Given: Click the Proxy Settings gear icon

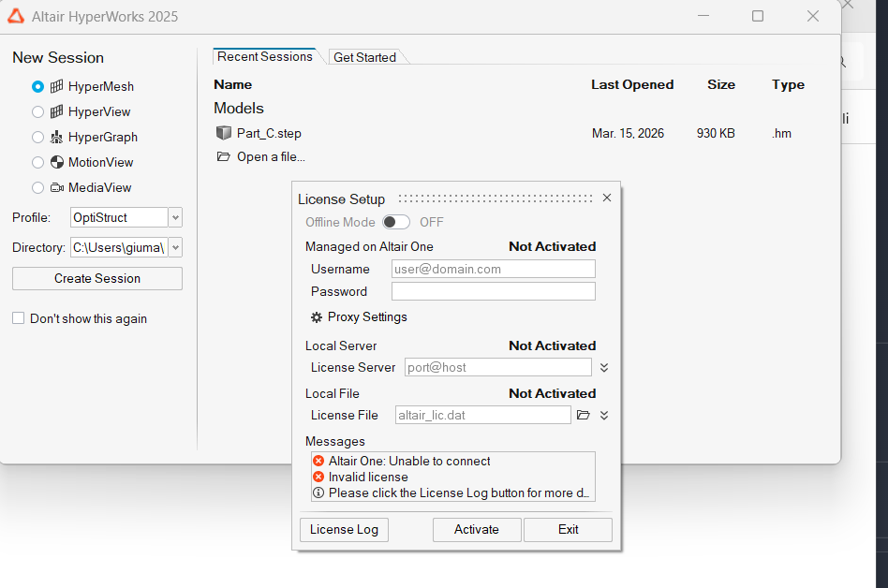Looking at the screenshot, I should click(x=317, y=317).
